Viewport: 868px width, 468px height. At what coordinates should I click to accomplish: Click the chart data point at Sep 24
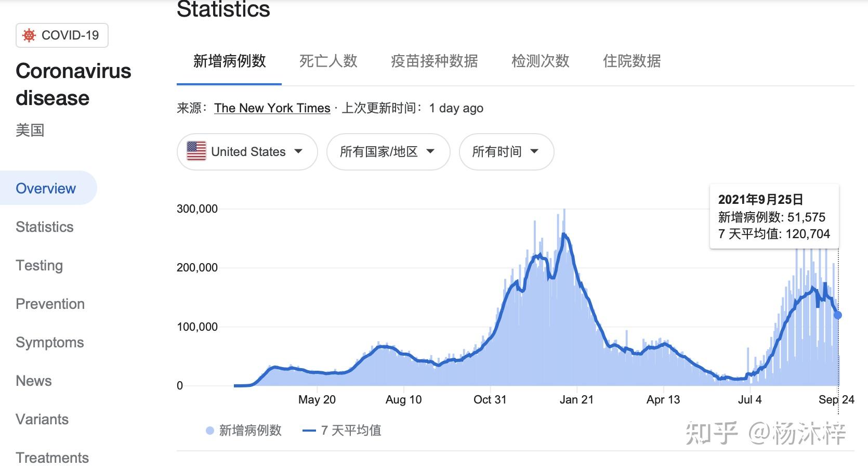point(838,315)
